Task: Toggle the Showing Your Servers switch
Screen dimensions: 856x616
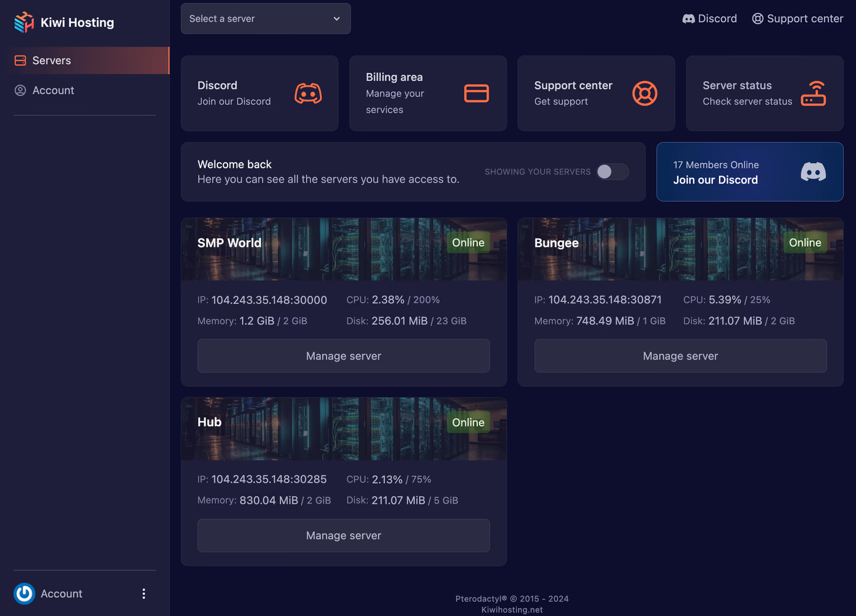Action: click(x=612, y=172)
